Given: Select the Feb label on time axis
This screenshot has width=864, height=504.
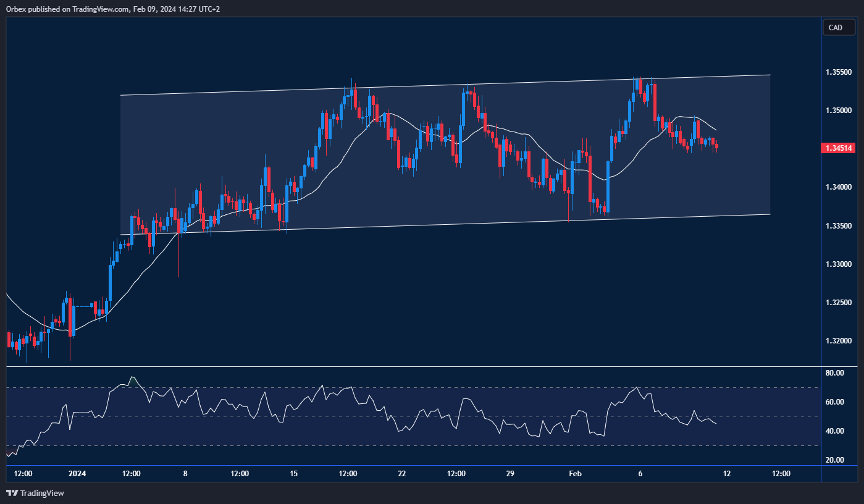Looking at the screenshot, I should pos(575,474).
